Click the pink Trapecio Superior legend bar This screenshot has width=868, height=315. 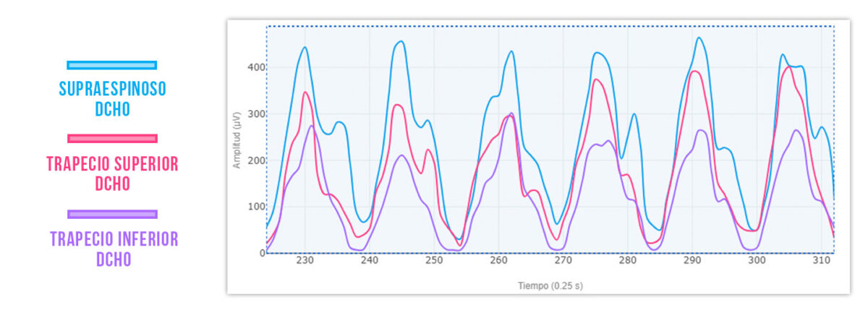(x=111, y=138)
